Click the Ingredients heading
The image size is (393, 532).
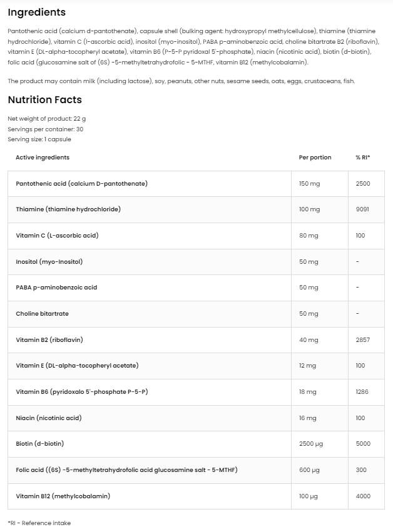36,13
